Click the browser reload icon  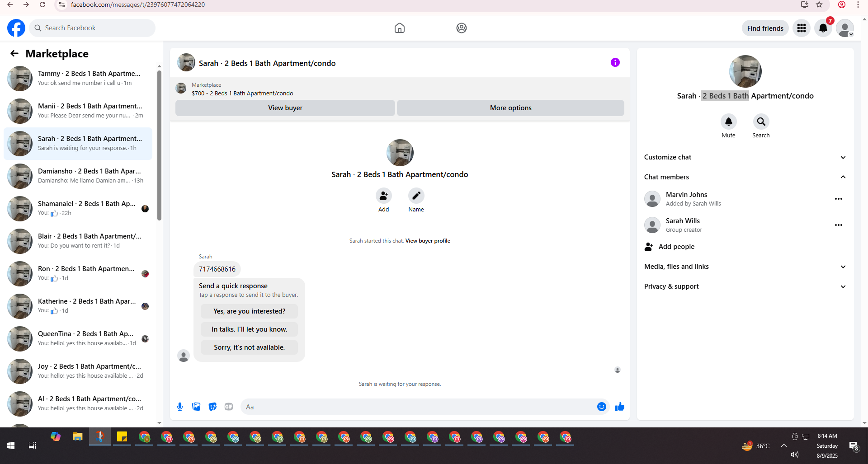(x=42, y=5)
